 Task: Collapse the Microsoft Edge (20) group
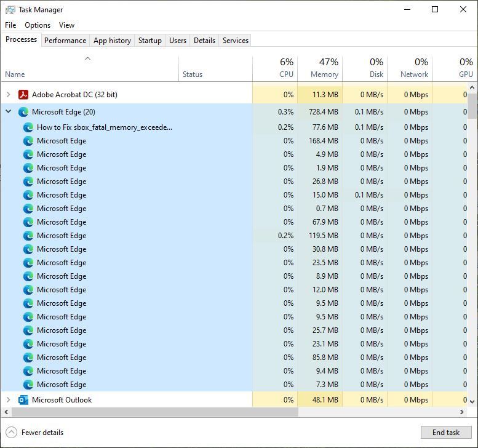[9, 111]
